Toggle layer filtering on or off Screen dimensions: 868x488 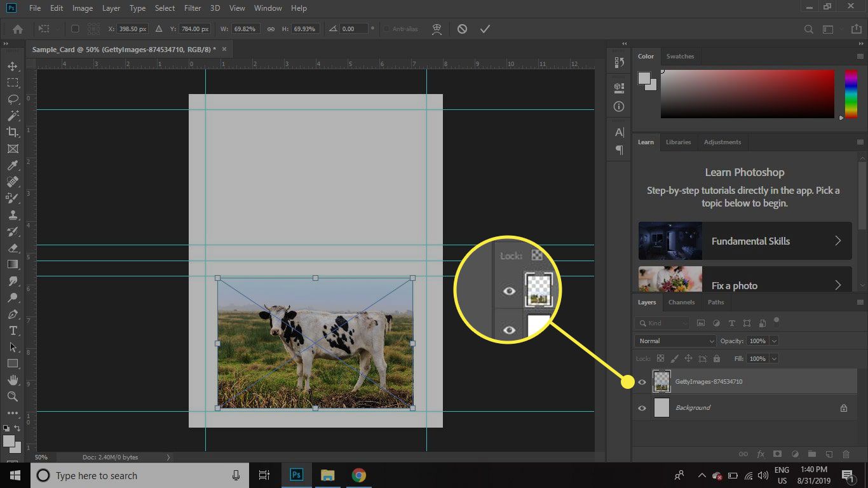pyautogui.click(x=776, y=322)
